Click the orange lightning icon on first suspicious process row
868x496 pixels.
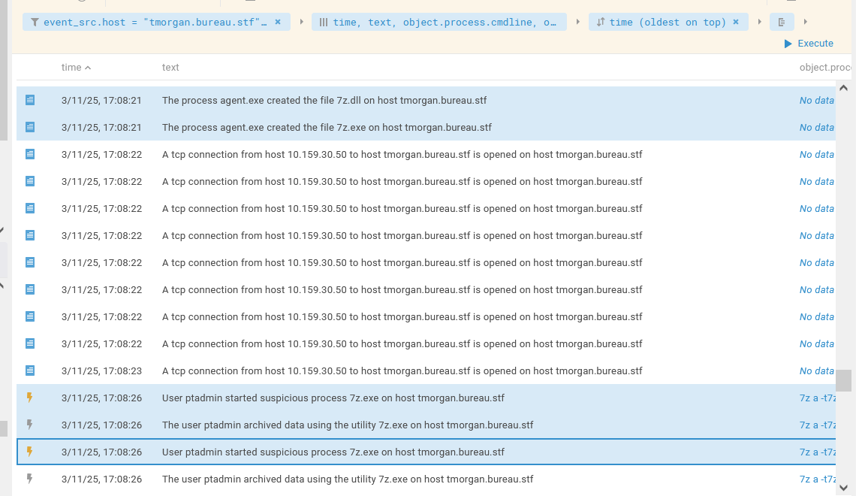30,398
